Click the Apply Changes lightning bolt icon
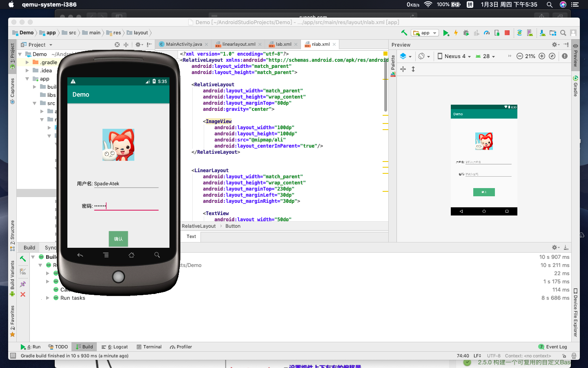 pos(456,33)
